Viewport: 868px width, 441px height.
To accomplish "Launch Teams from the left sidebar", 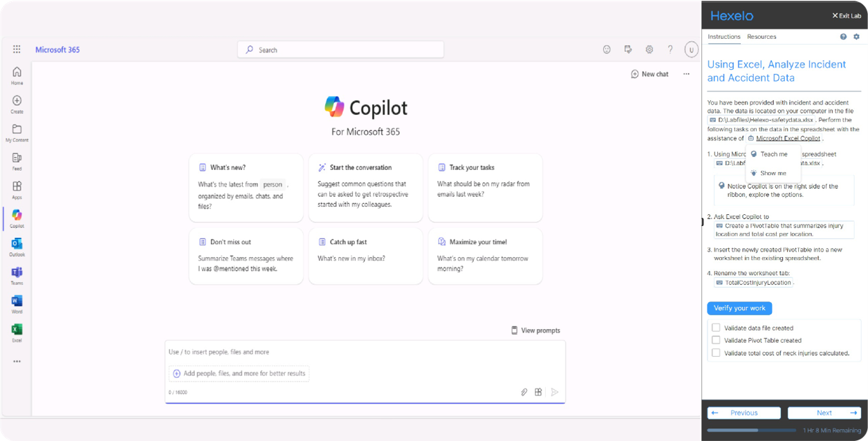I will click(x=17, y=273).
